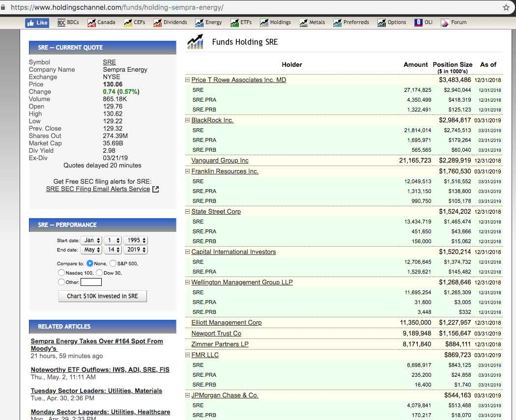Collapse the JPMorgan Chase & Co. row

click(187, 395)
